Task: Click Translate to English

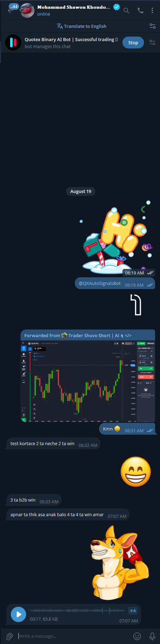Action: (x=82, y=26)
